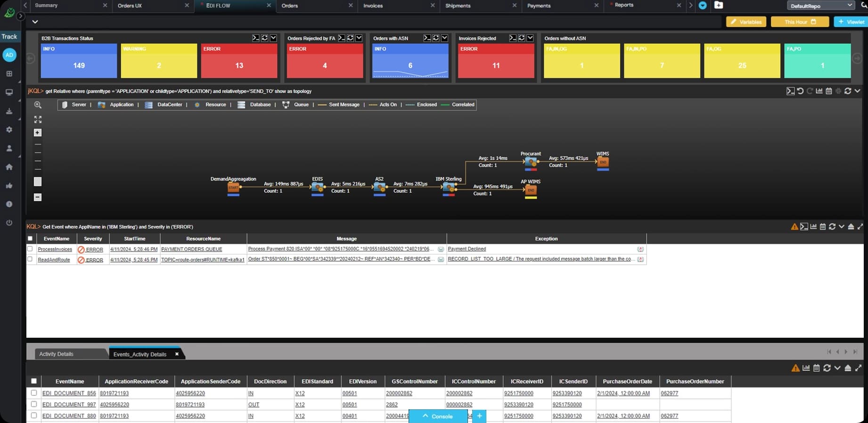Click the This Hour time button

pyautogui.click(x=800, y=22)
